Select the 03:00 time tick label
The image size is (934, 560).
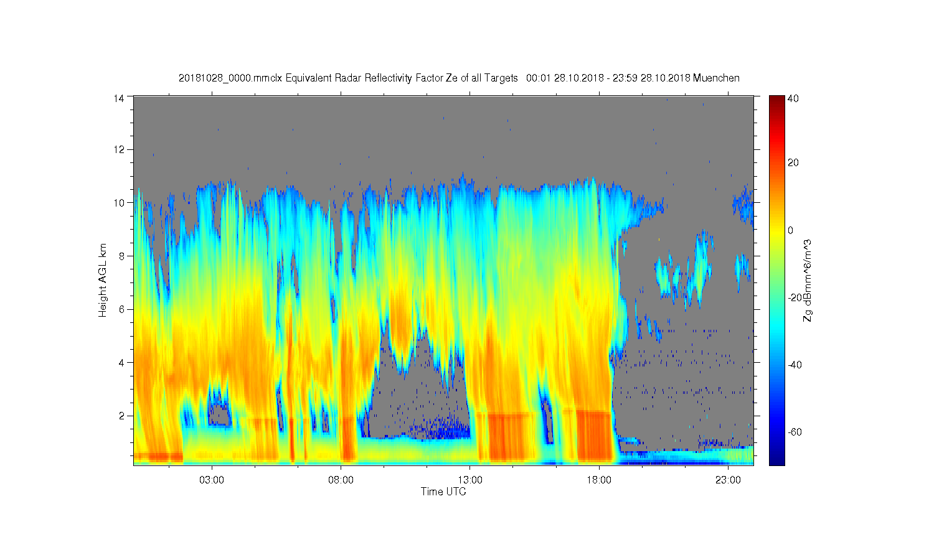[212, 480]
